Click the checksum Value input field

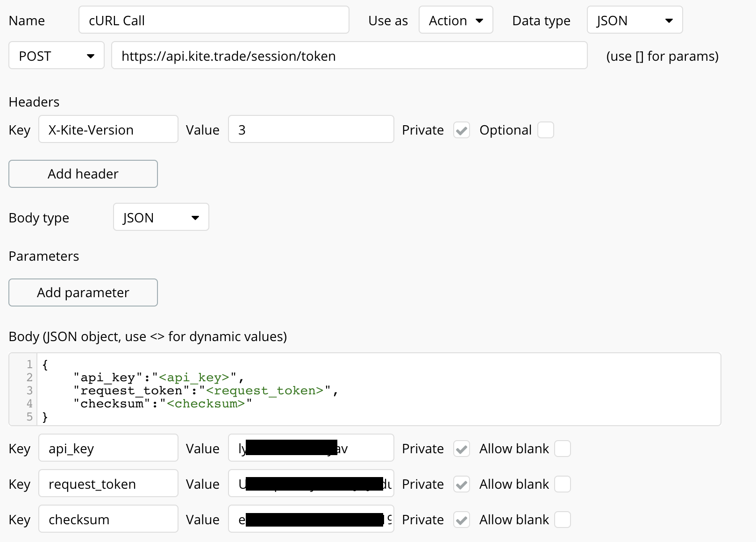point(311,519)
